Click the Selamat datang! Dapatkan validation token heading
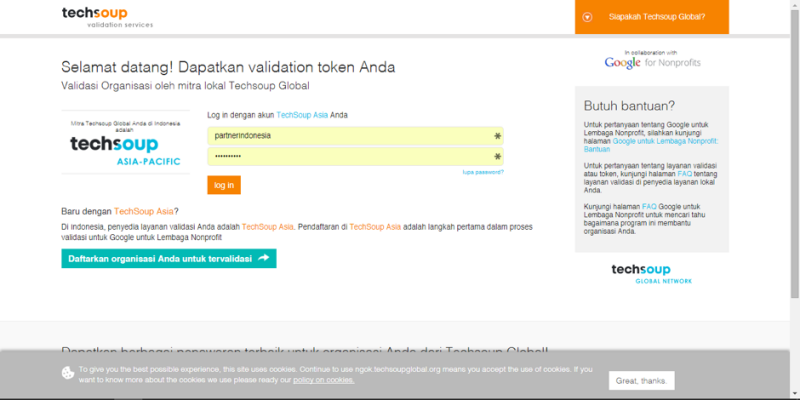Screen dimensions: 800x400 228,67
